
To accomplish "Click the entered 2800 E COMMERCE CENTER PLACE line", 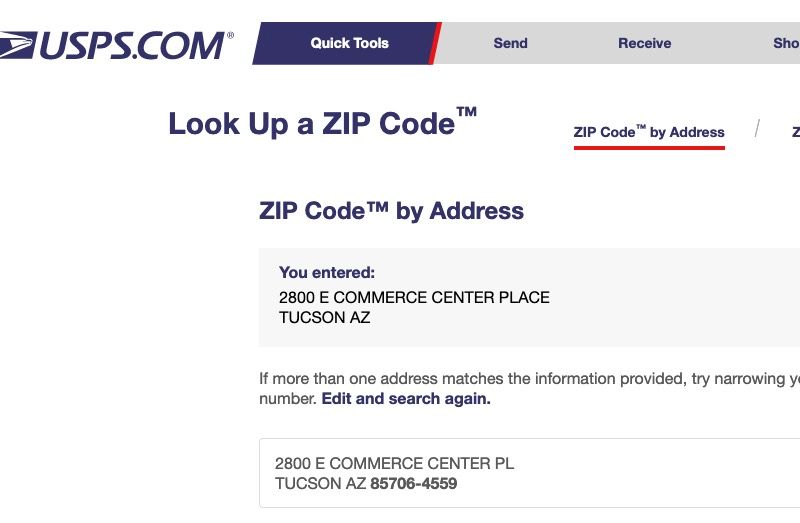I will click(x=414, y=297).
